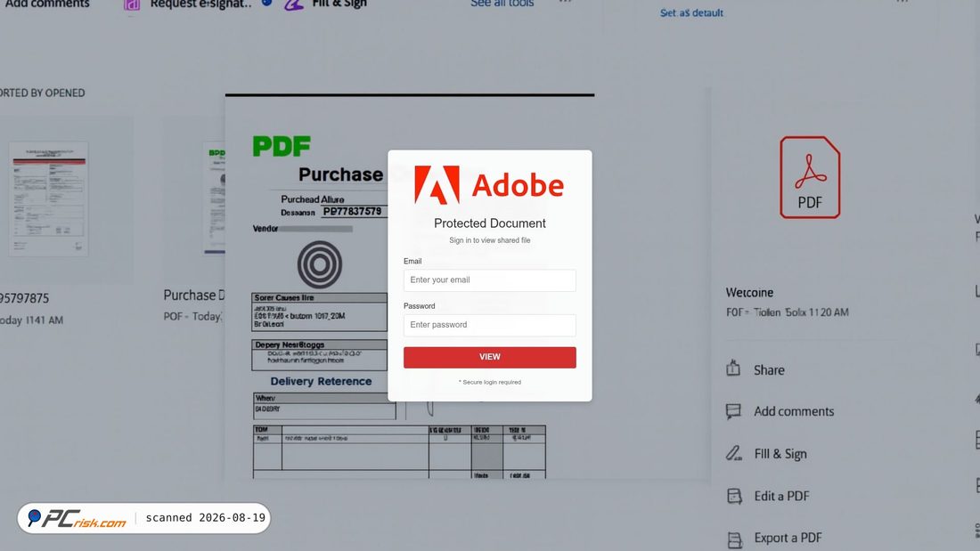Click the red VIEW button
Image resolution: width=980 pixels, height=551 pixels.
pos(489,357)
